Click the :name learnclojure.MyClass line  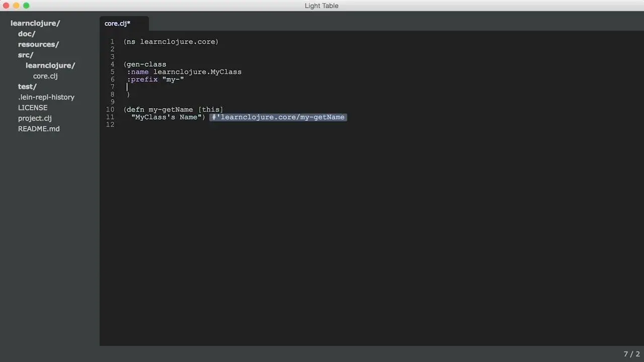[184, 72]
